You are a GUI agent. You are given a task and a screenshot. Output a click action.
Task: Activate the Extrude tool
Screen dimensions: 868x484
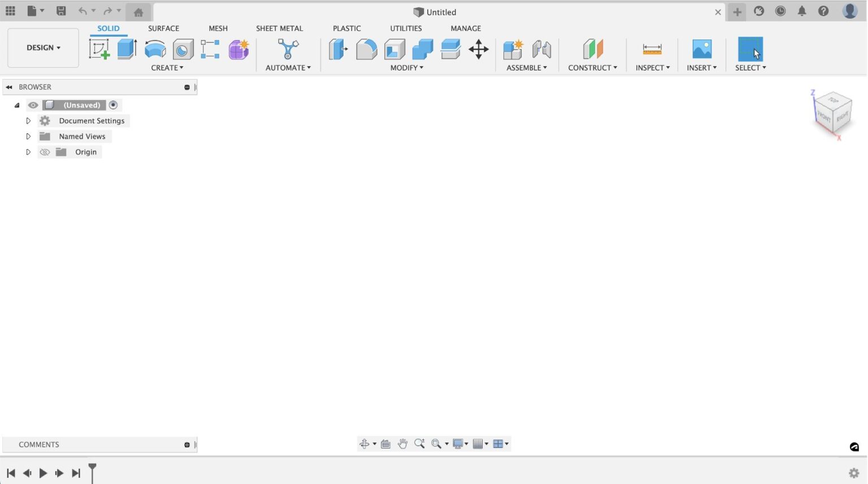point(127,49)
